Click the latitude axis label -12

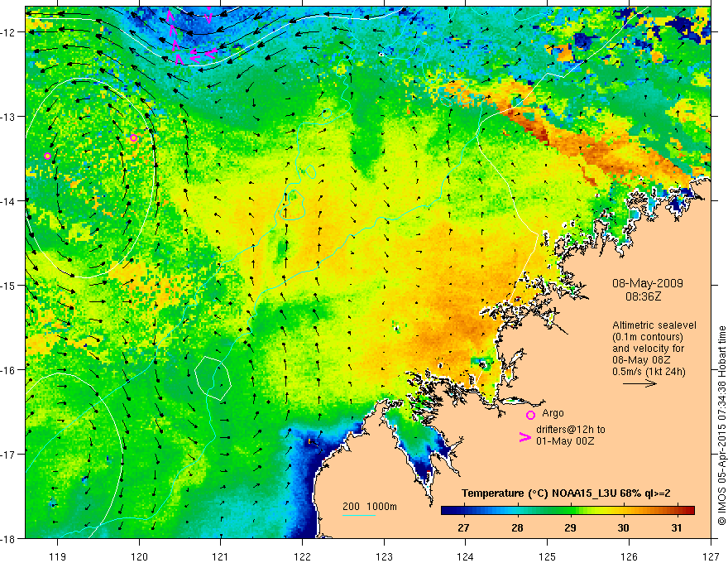pyautogui.click(x=8, y=32)
